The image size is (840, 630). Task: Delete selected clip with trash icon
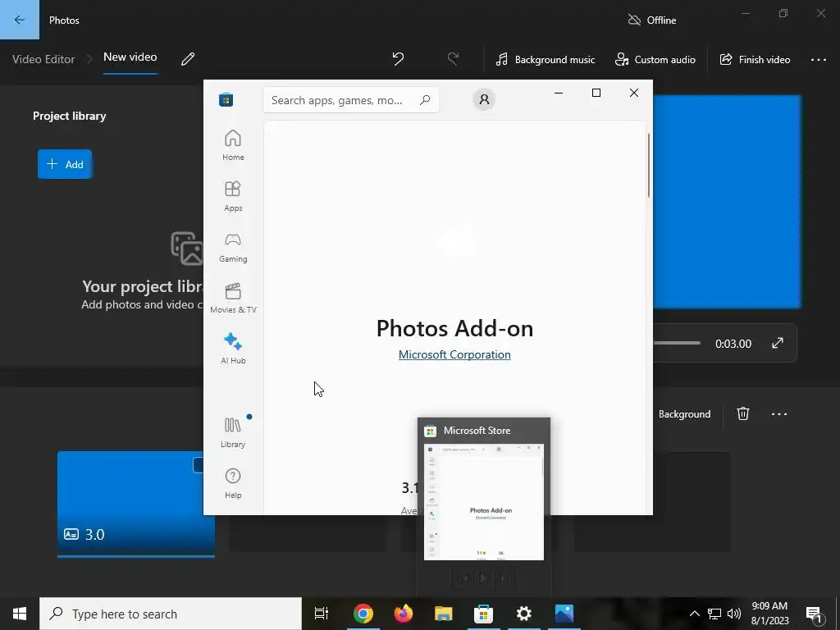(742, 413)
